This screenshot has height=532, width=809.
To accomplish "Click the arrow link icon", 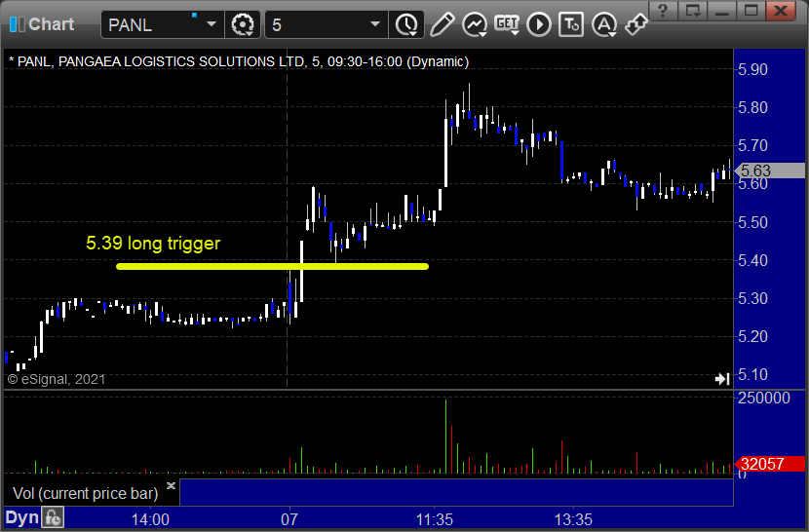I will pos(636,24).
